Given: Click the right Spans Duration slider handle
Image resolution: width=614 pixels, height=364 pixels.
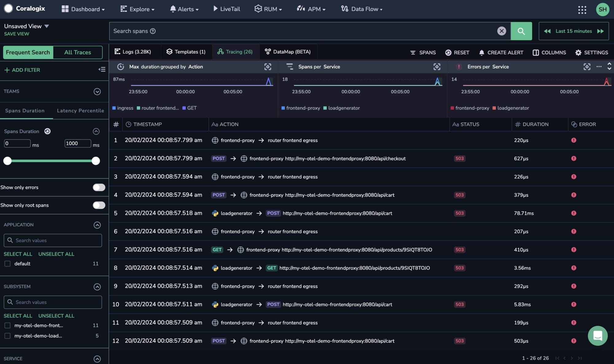Looking at the screenshot, I should (96, 161).
